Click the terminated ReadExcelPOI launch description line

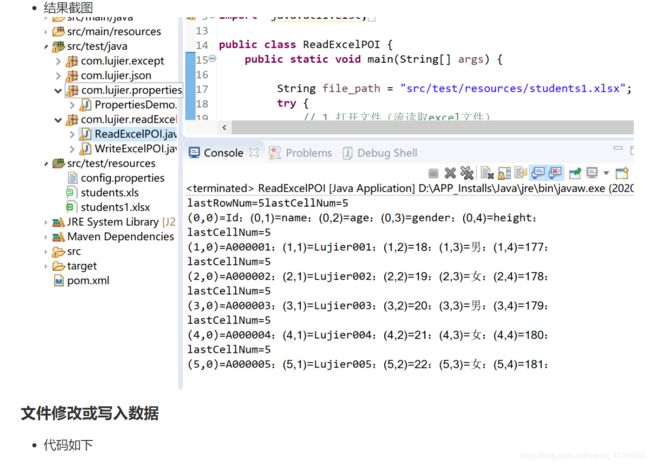pyautogui.click(x=410, y=188)
